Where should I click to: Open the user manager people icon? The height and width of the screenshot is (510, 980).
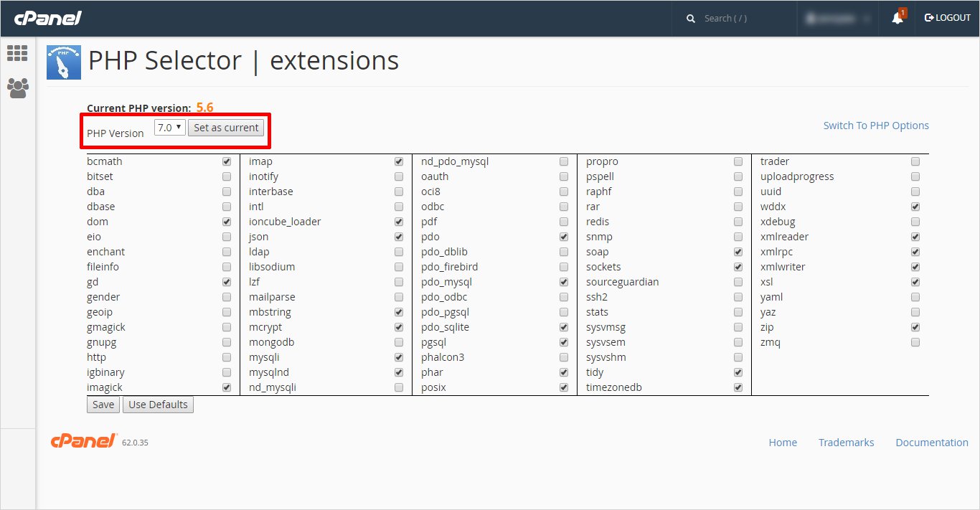[x=17, y=88]
